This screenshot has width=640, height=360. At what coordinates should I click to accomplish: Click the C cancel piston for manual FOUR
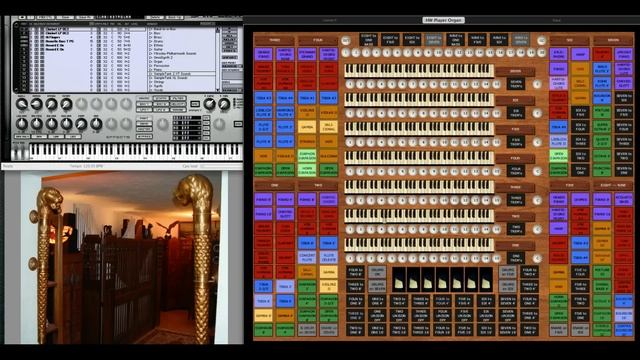pyautogui.click(x=537, y=171)
